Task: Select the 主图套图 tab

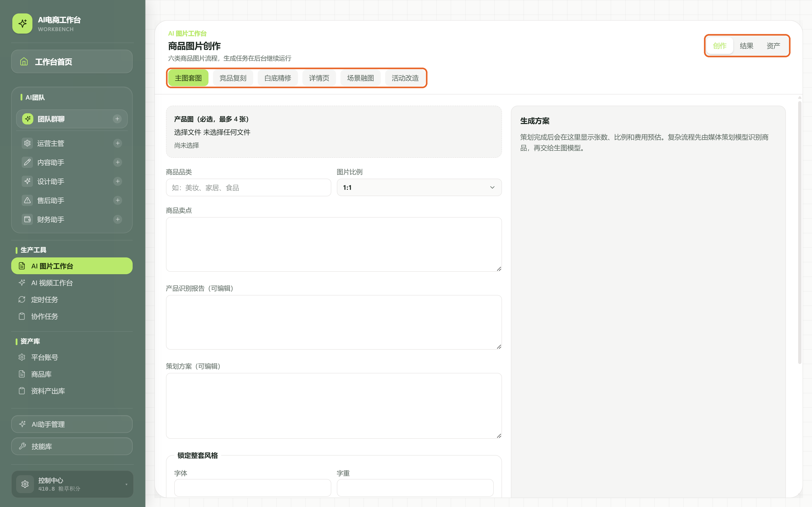Action: tap(188, 78)
